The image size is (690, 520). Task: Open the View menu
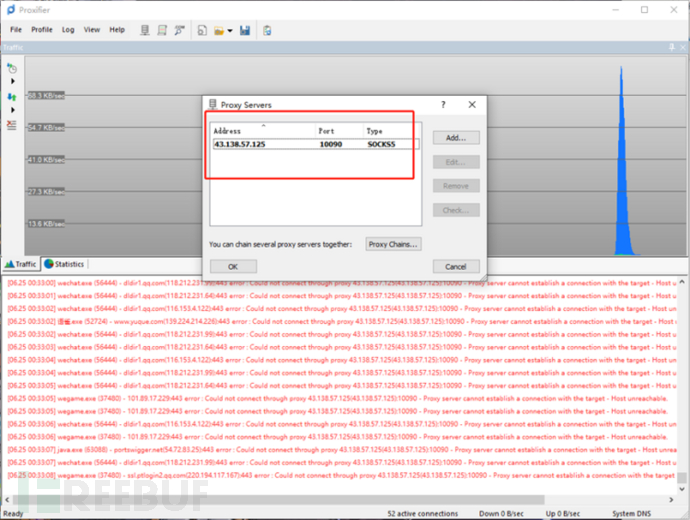point(92,29)
